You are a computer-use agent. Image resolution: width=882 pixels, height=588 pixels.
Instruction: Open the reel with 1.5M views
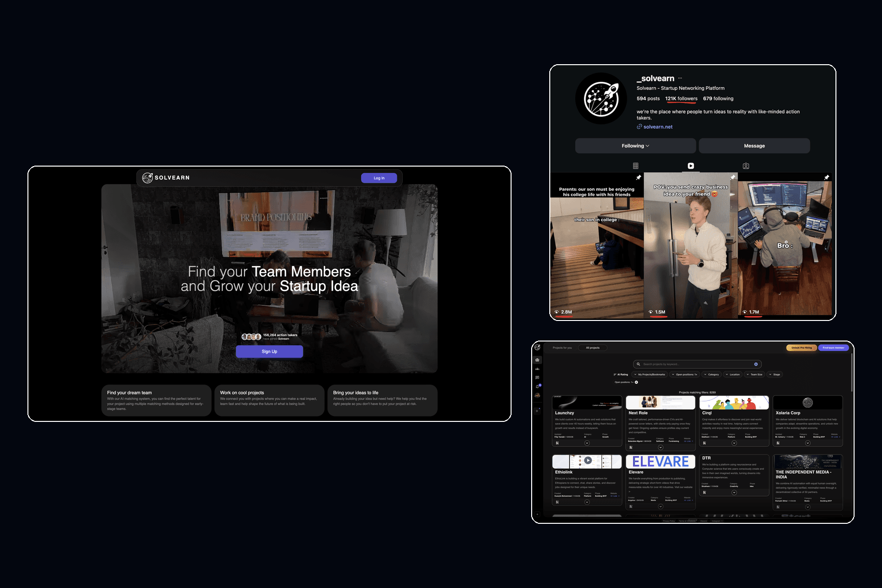coord(690,245)
